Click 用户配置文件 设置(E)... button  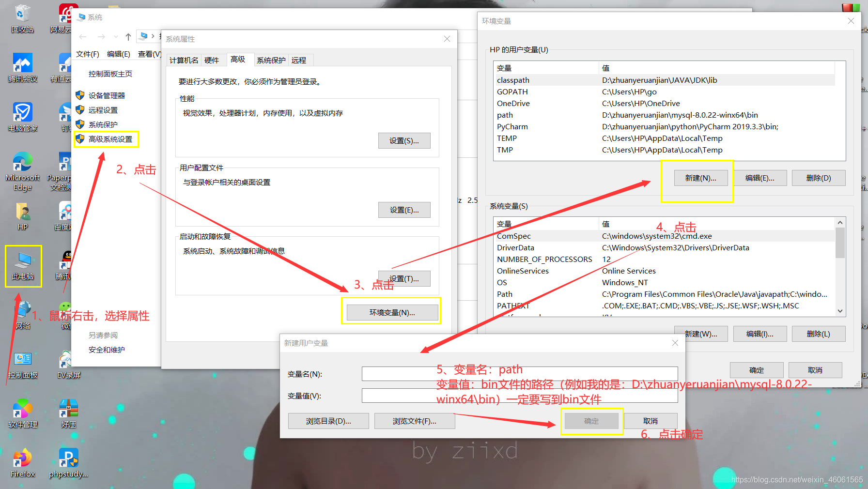404,210
